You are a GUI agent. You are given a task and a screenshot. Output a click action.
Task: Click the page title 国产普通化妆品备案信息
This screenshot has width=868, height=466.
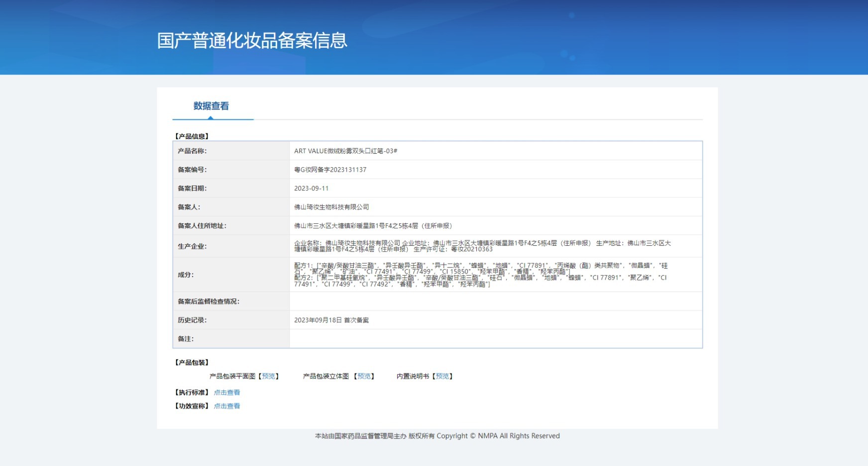[x=252, y=40]
